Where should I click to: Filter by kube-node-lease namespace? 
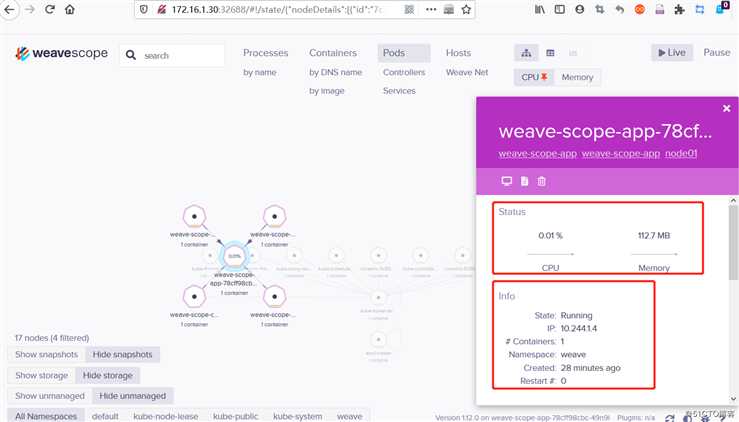click(165, 416)
